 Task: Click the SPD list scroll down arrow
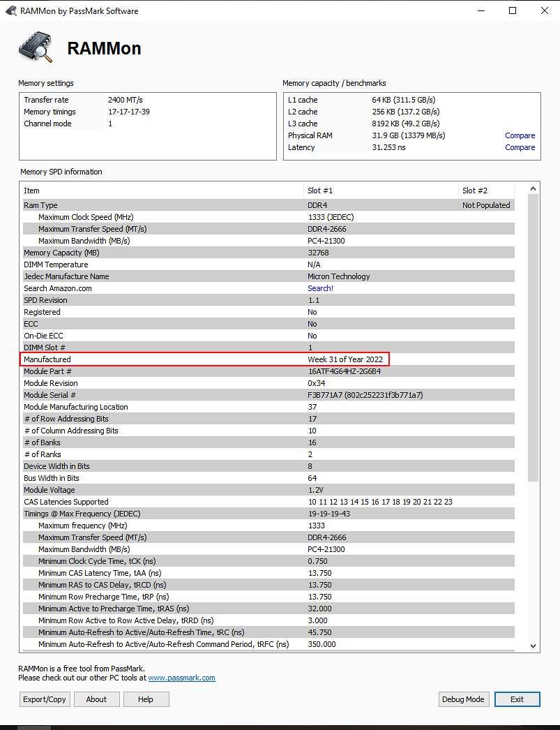coord(533,646)
